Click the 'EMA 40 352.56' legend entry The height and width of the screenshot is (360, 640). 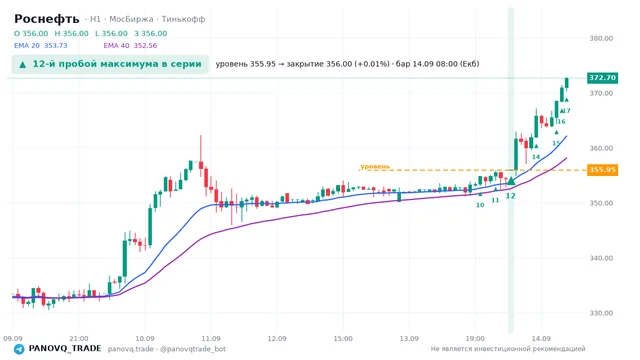pos(130,46)
